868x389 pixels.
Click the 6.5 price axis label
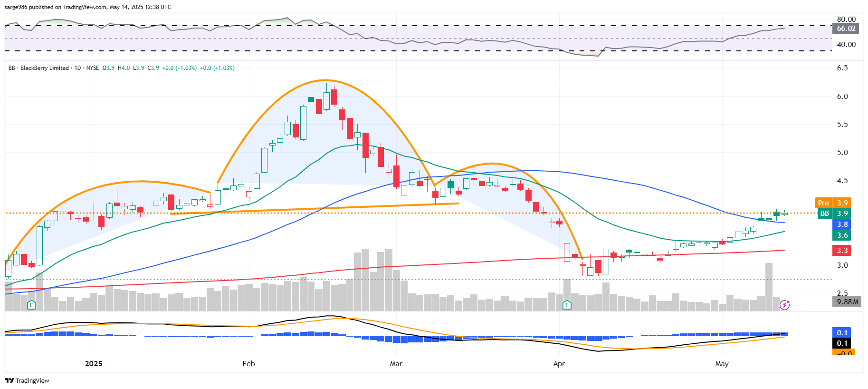(842, 68)
